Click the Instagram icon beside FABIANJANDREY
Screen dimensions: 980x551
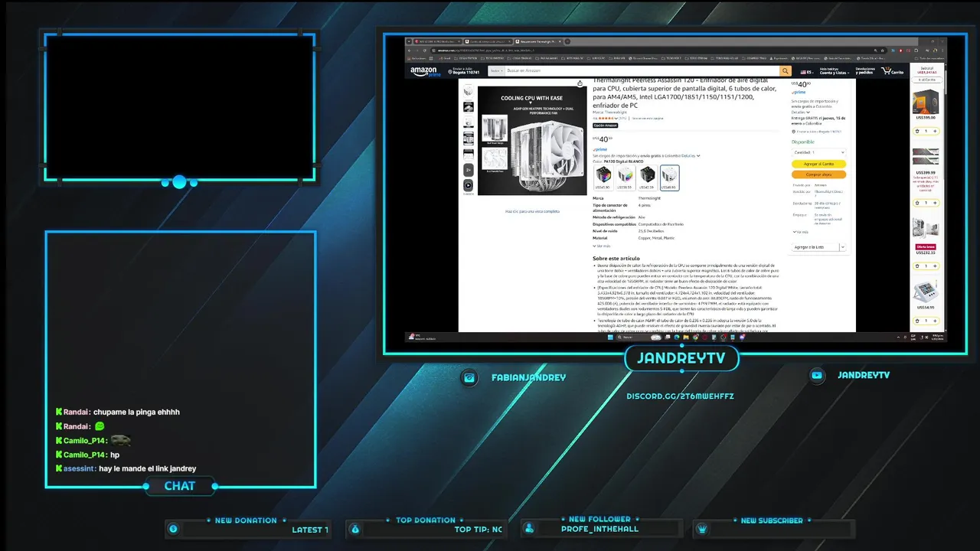469,377
